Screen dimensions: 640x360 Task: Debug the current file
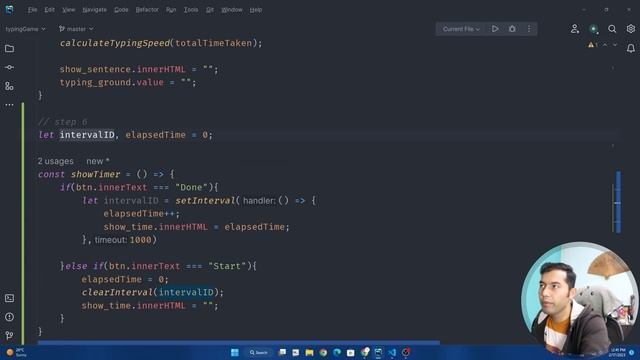point(512,29)
